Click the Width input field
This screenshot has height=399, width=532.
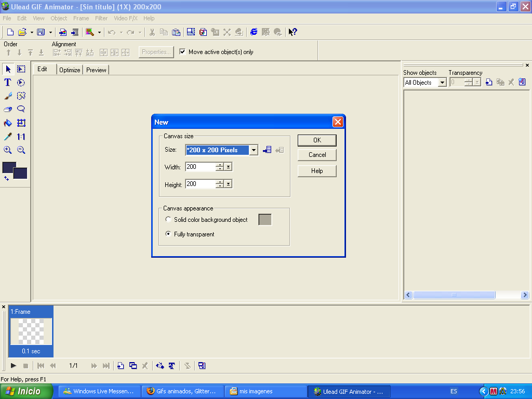pyautogui.click(x=201, y=167)
